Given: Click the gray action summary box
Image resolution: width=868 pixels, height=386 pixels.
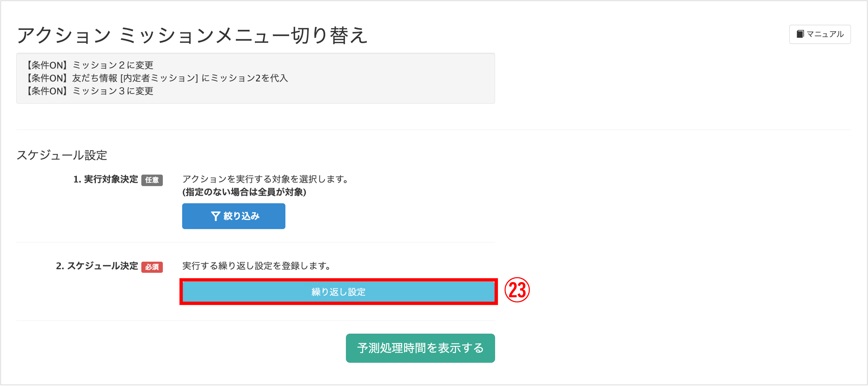Looking at the screenshot, I should click(255, 78).
